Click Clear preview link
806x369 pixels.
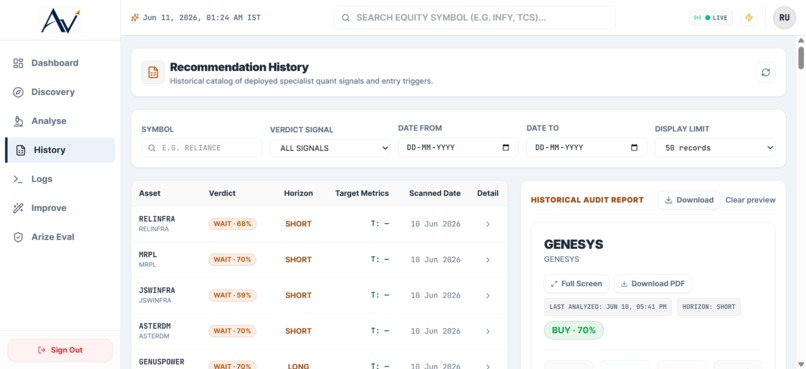pyautogui.click(x=750, y=200)
